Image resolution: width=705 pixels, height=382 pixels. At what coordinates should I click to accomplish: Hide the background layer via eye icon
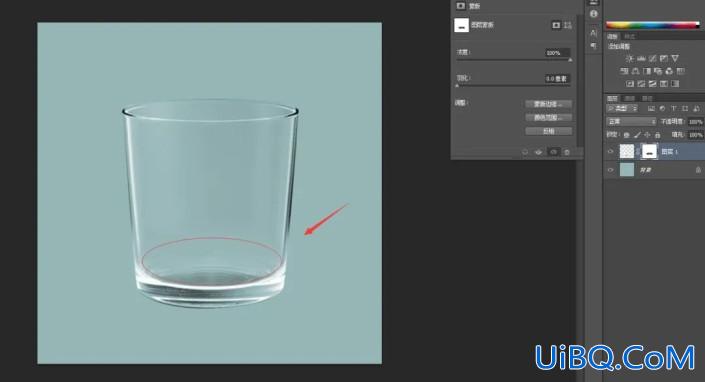pos(610,170)
